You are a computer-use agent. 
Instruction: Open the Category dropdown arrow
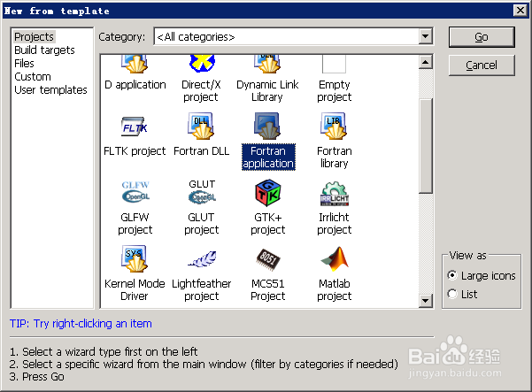pos(426,36)
